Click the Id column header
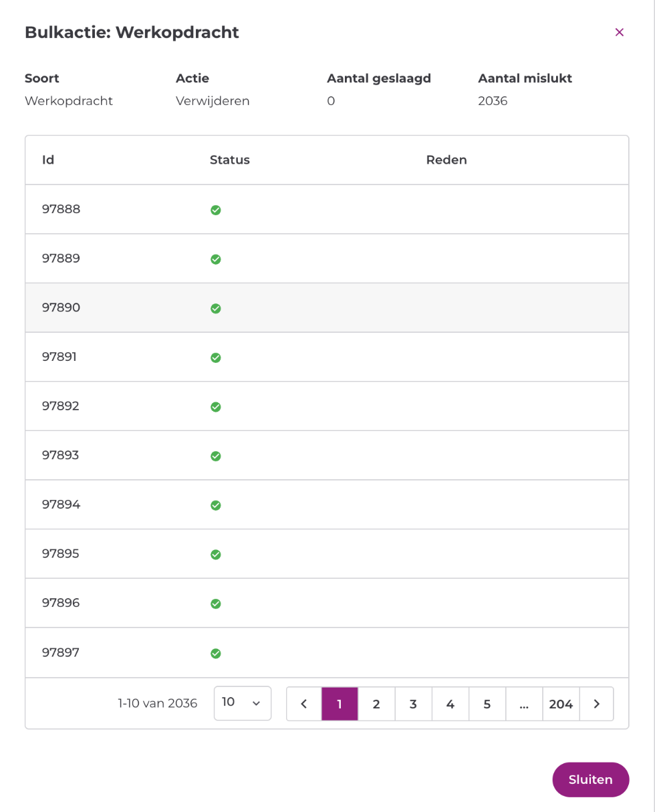655x812 pixels. [x=48, y=160]
